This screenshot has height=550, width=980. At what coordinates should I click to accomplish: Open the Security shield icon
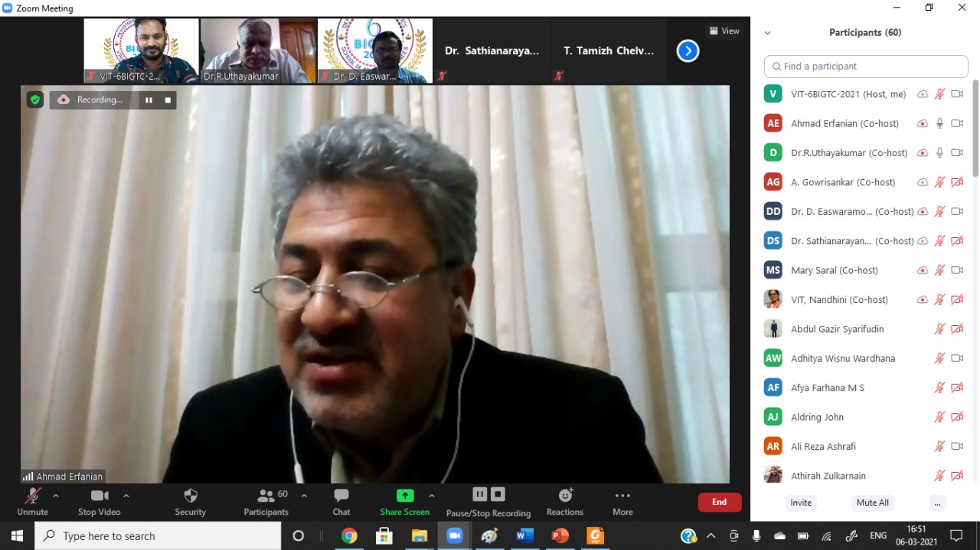point(191,496)
